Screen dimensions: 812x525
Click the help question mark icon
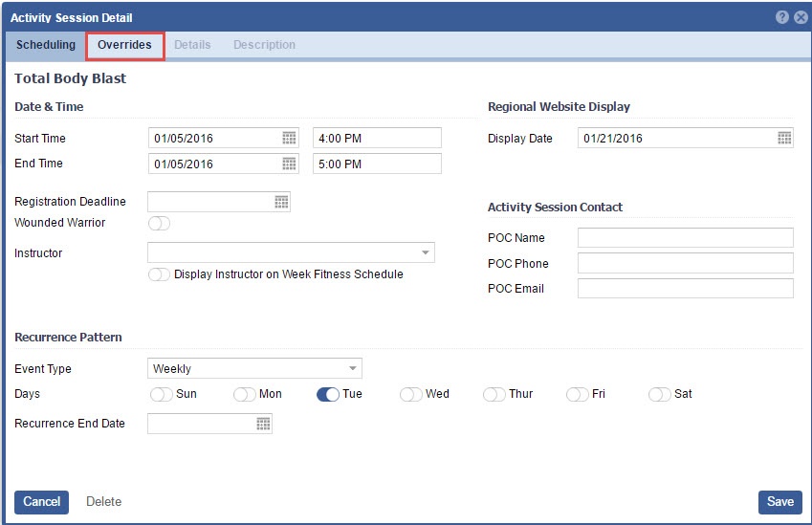click(x=781, y=17)
